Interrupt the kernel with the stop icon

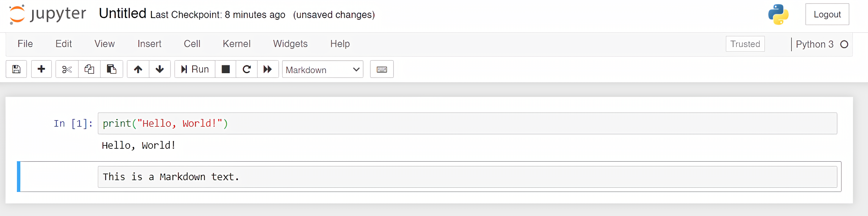[225, 69]
